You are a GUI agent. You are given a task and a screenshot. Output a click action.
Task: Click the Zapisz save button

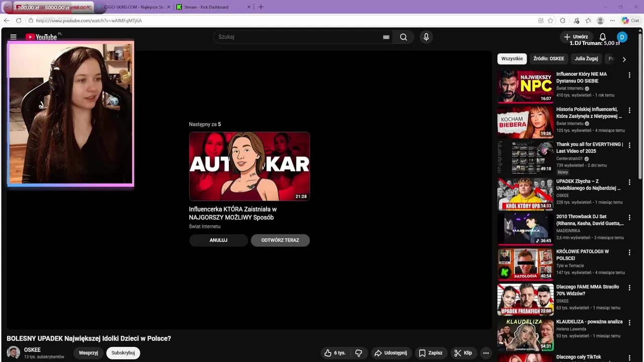click(431, 353)
